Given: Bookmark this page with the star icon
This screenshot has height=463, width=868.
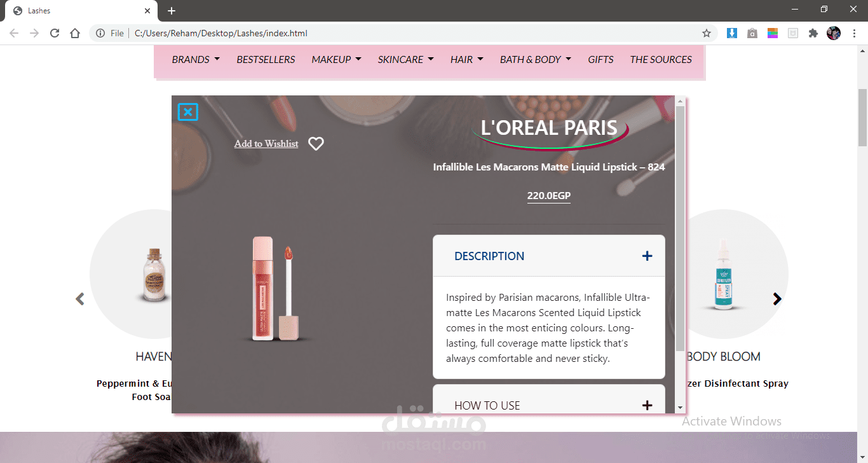Looking at the screenshot, I should [706, 33].
